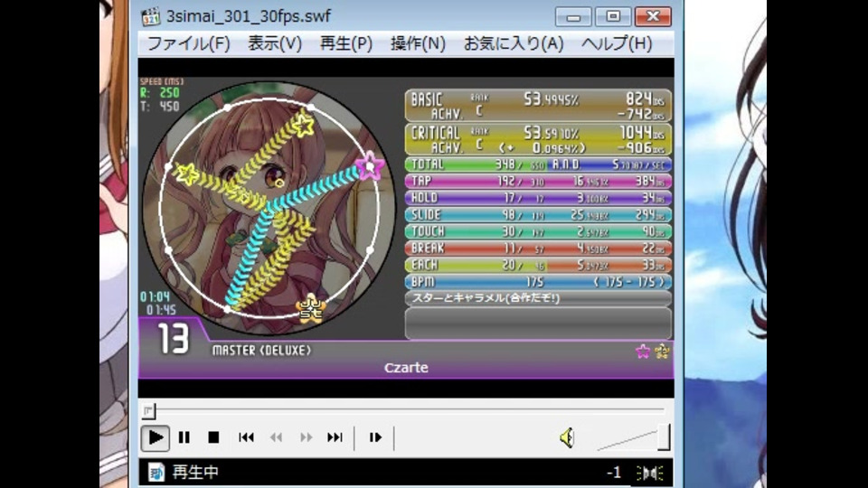Viewport: 868px width, 488px height.
Task: Click the HOLD stats row
Action: tap(538, 198)
